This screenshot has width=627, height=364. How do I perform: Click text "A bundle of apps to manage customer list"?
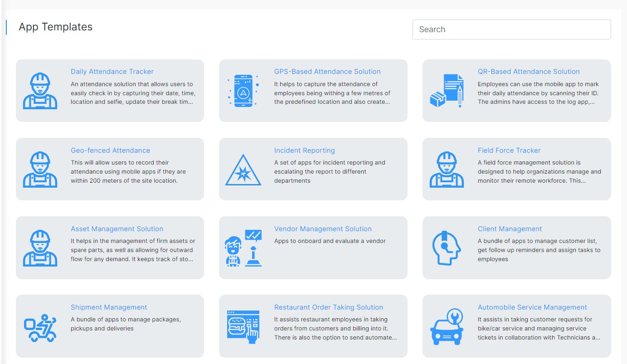[x=537, y=241]
